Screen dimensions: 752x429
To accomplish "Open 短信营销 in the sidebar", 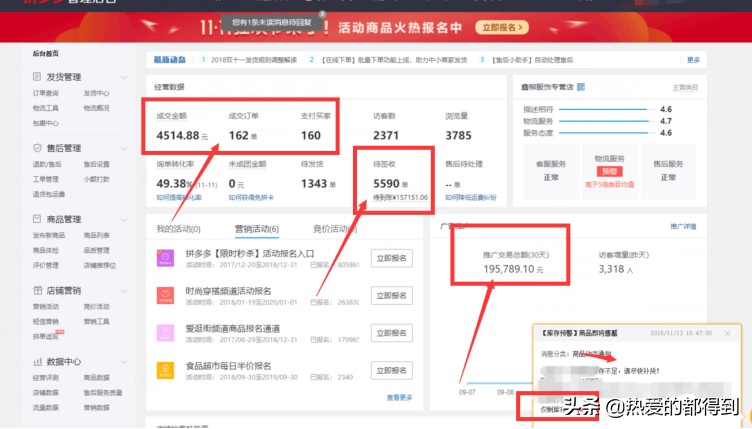I will click(x=46, y=321).
